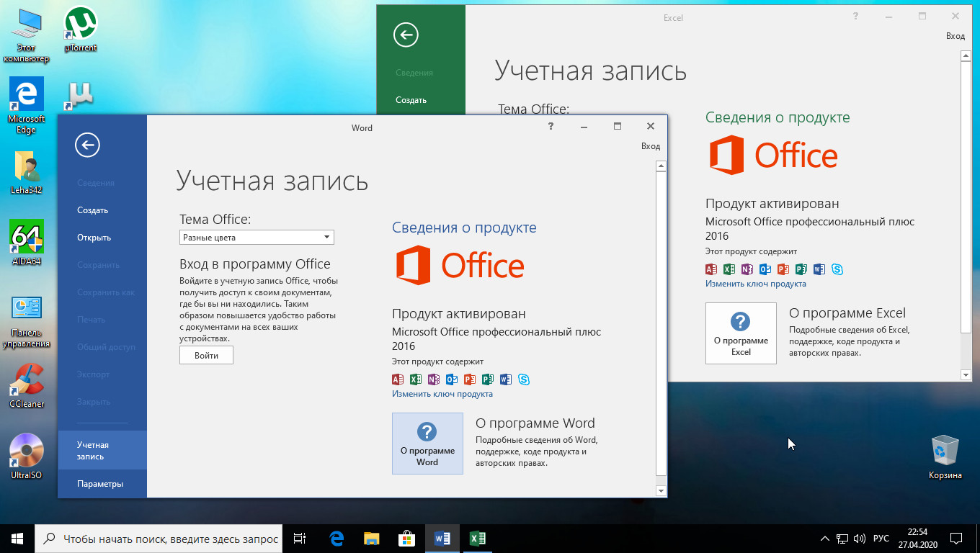Click Вход link in Word window
Viewport: 980px width, 553px height.
[x=650, y=146]
